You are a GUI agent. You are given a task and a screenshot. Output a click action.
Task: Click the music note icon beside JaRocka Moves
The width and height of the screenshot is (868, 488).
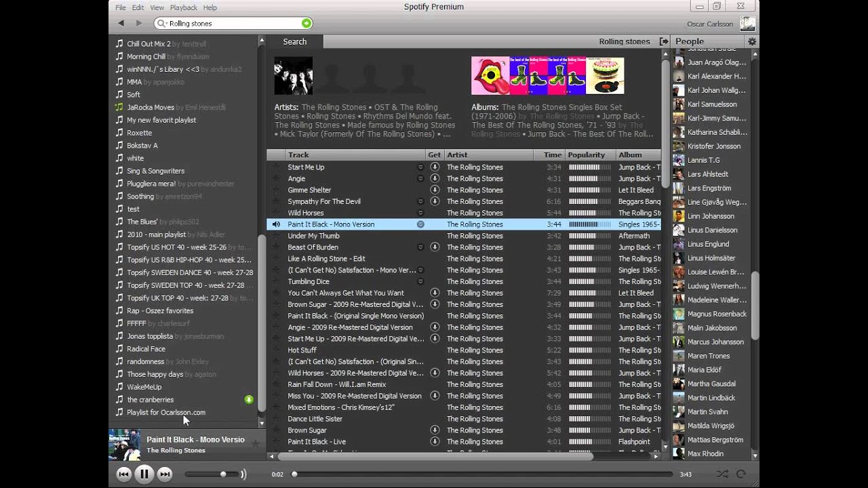(119, 107)
